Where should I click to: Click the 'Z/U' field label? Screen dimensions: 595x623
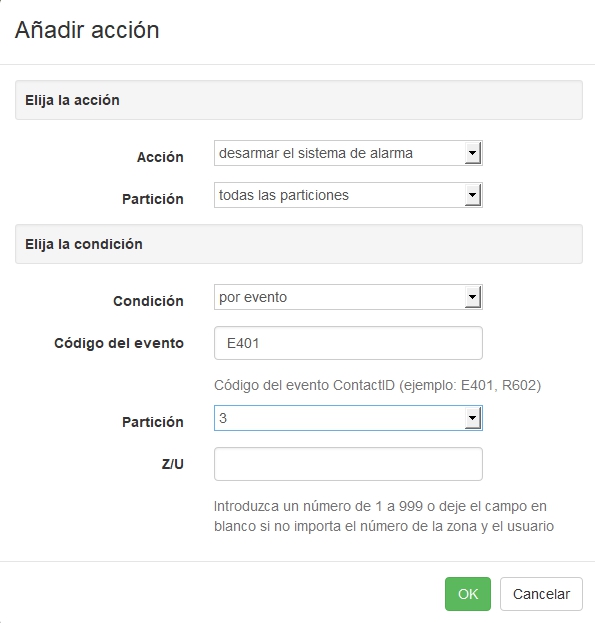click(x=172, y=464)
